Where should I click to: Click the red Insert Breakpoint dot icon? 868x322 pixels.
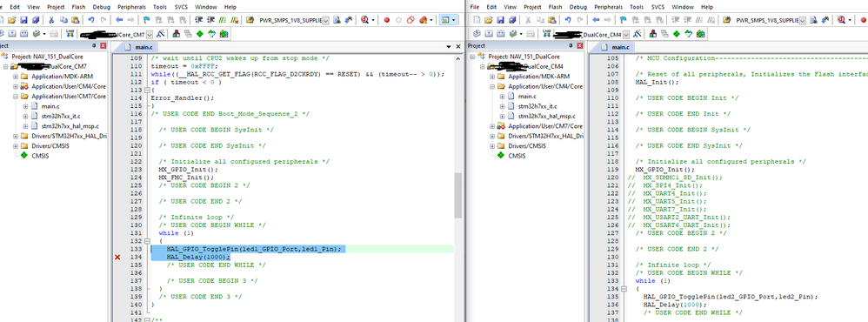coord(386,20)
